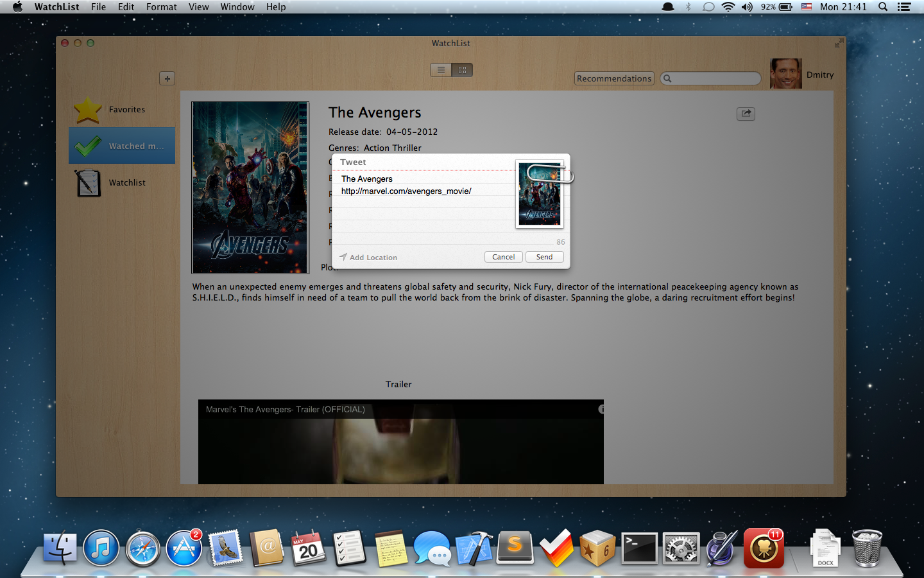Click the clock showing Mon 21:41
This screenshot has width=924, height=578.
(x=843, y=7)
